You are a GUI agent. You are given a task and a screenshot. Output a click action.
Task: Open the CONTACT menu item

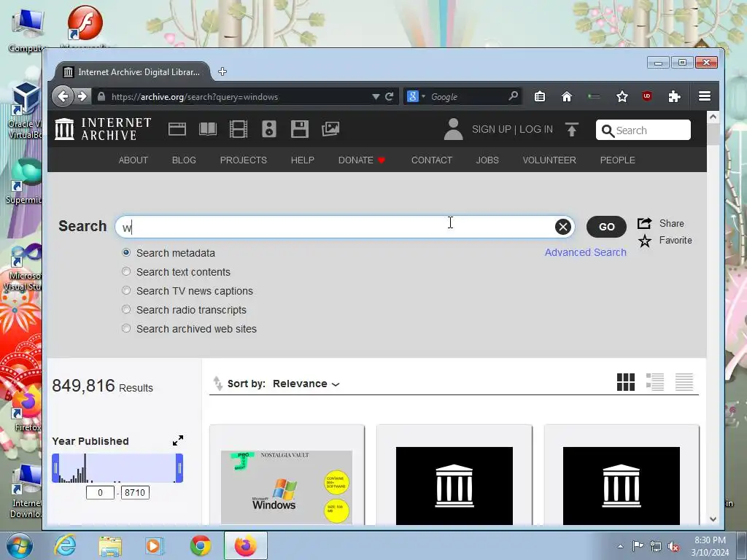(x=432, y=160)
